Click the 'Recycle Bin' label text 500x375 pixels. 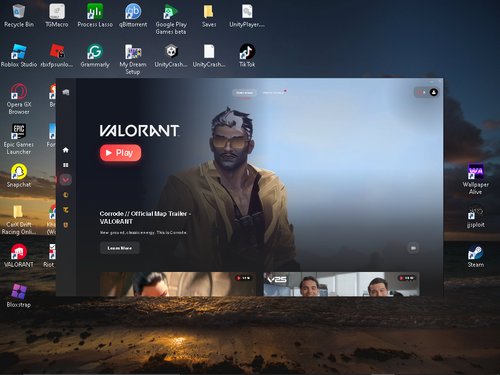19,25
